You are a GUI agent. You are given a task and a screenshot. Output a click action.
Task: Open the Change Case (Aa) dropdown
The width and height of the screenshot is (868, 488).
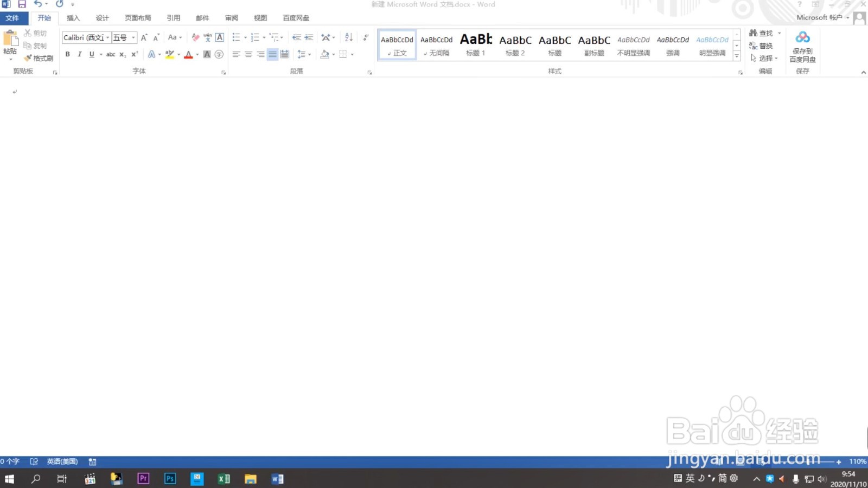click(x=175, y=37)
